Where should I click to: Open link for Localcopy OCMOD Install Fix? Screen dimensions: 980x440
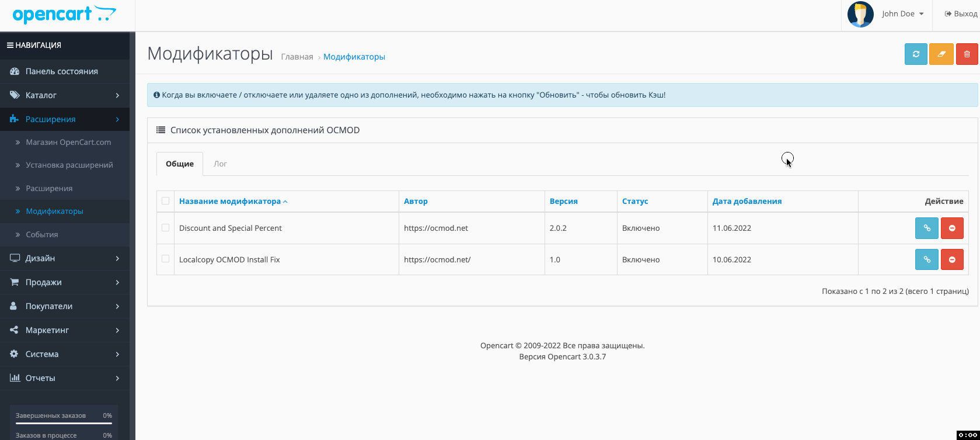926,259
